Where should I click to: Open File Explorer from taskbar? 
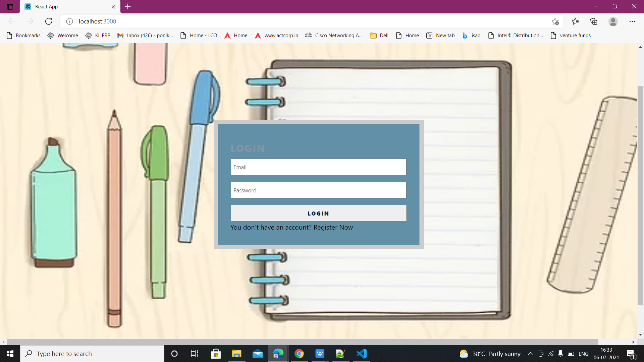[236, 354]
